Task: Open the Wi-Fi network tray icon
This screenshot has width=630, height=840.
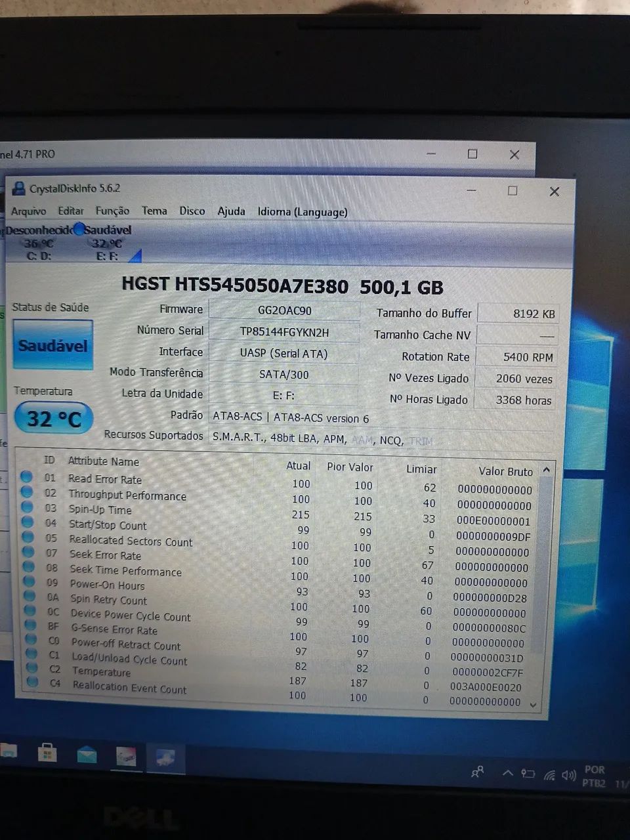Action: click(549, 775)
